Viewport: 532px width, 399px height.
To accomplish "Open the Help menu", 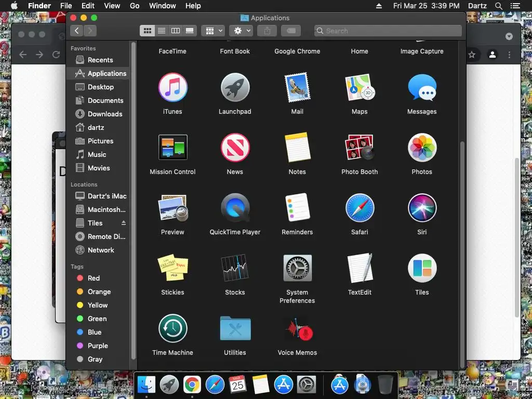I will [193, 6].
